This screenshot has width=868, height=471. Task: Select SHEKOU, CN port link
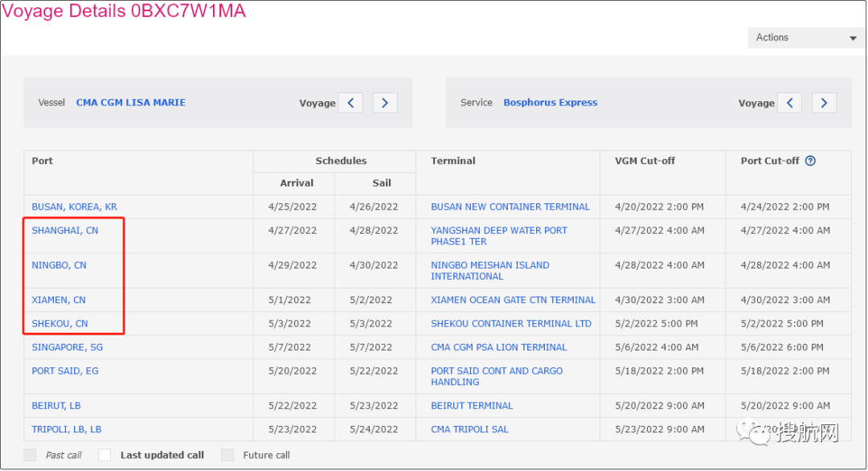tap(59, 324)
